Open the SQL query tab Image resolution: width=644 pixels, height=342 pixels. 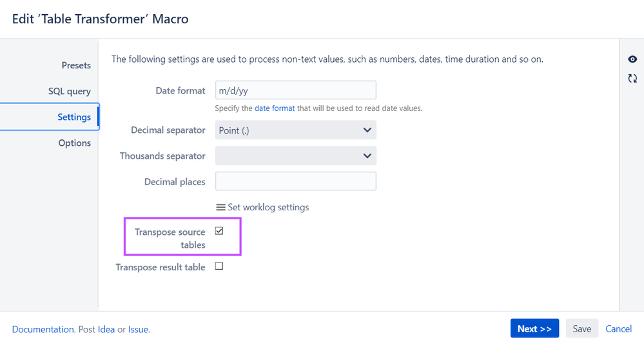pyautogui.click(x=70, y=91)
